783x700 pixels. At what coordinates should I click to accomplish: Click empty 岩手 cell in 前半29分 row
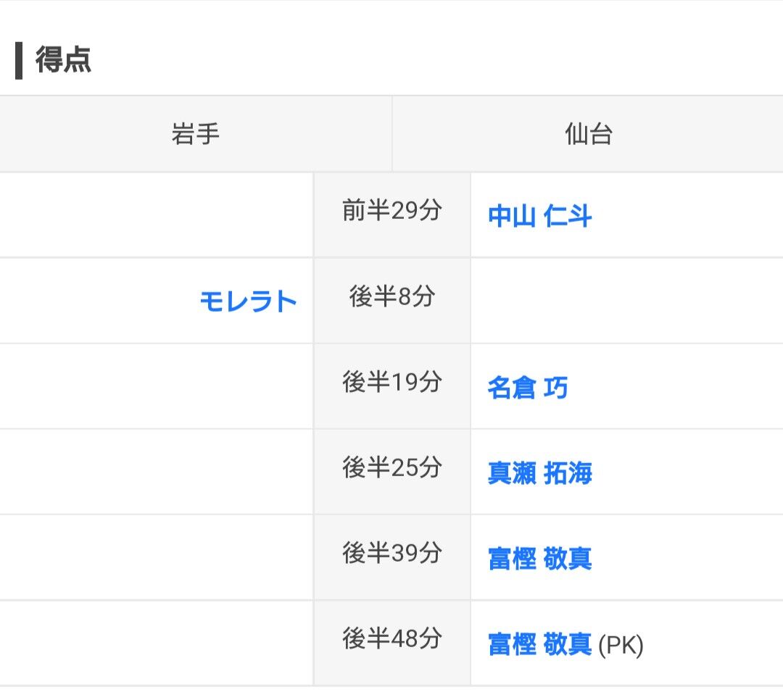156,214
